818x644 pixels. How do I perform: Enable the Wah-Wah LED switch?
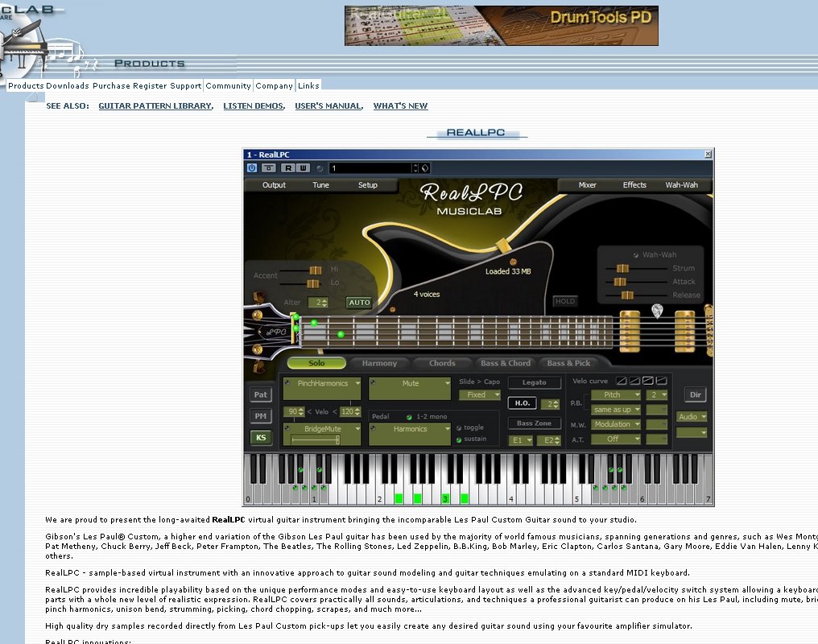pyautogui.click(x=636, y=255)
